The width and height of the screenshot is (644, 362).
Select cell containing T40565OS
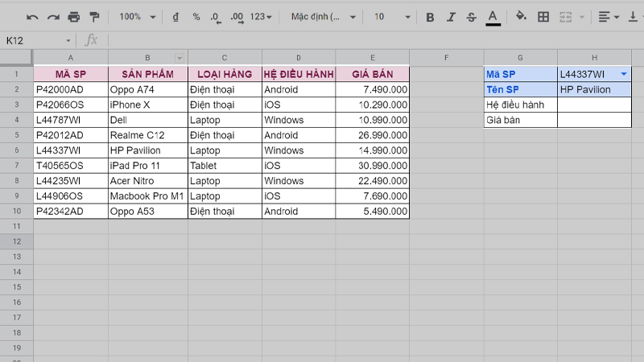pyautogui.click(x=71, y=166)
